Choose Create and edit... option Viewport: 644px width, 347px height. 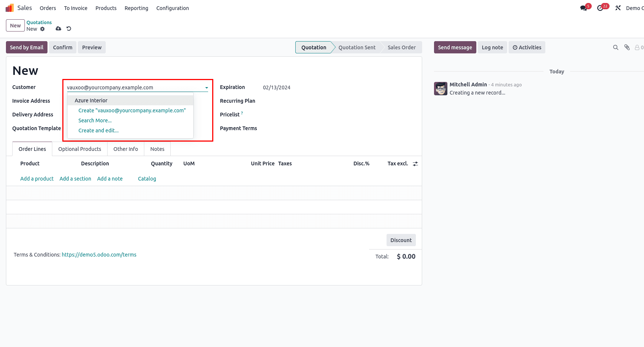pyautogui.click(x=99, y=130)
